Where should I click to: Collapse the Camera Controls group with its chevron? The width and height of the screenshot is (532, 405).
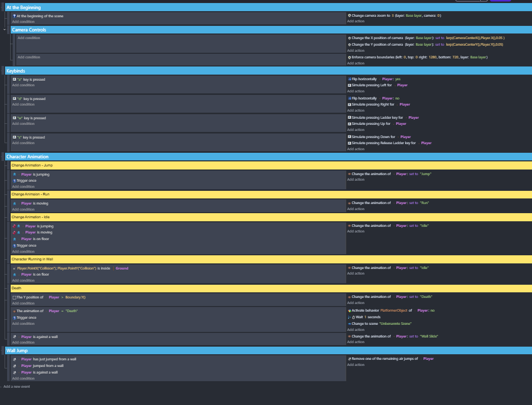(x=5, y=30)
